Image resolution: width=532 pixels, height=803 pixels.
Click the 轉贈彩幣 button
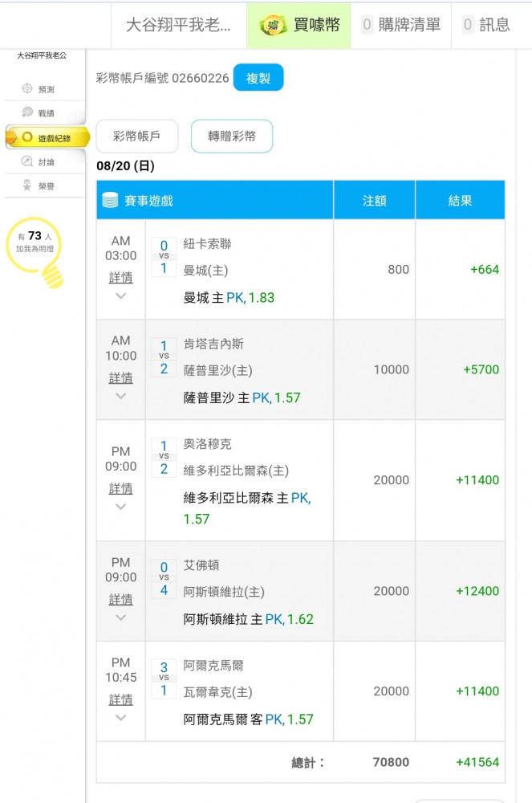click(232, 137)
